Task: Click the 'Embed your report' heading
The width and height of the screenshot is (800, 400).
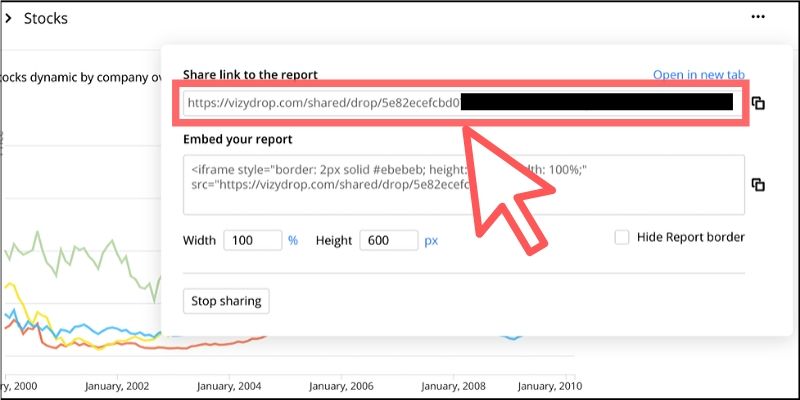Action: (238, 139)
